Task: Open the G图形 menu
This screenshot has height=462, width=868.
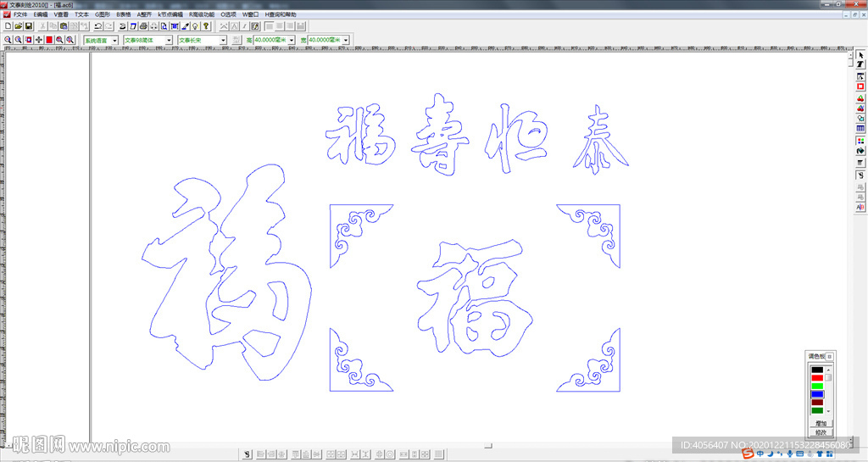Action: [103, 14]
